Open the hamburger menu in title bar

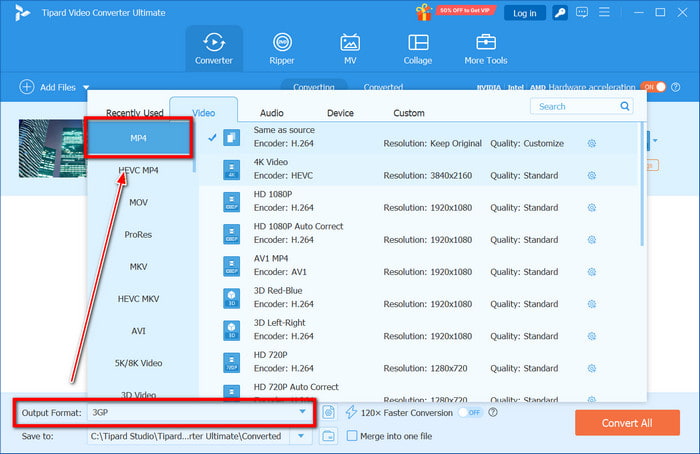click(x=603, y=13)
